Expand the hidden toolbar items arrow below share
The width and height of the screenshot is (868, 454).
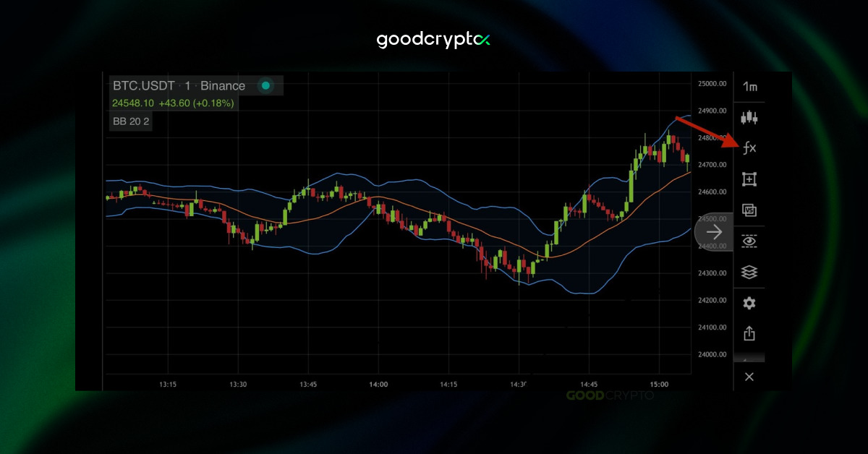tap(749, 359)
